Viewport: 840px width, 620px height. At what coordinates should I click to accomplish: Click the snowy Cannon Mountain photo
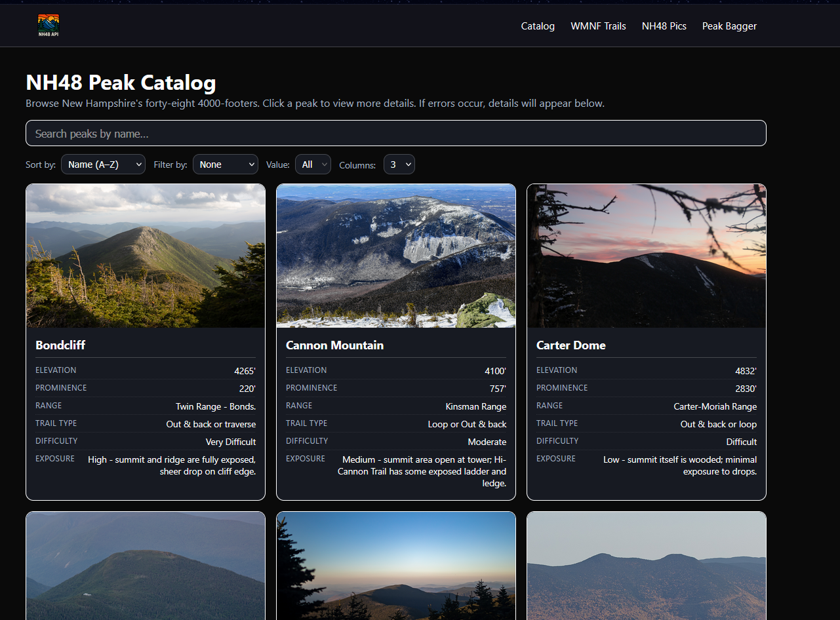[x=395, y=255]
